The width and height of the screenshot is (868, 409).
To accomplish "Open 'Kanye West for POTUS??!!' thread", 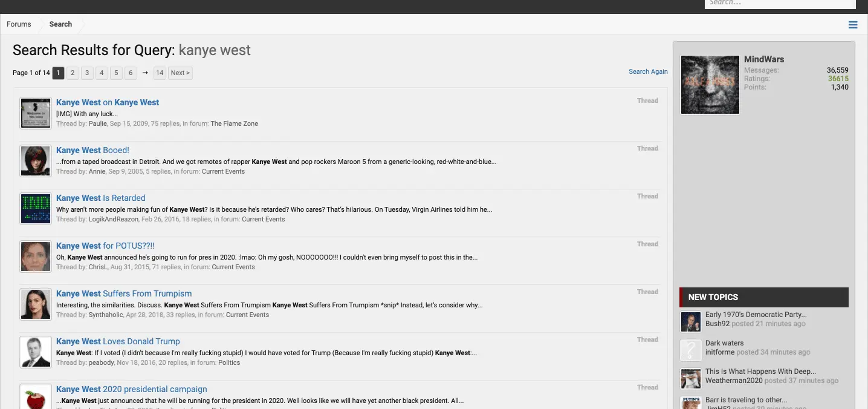I will coord(105,246).
